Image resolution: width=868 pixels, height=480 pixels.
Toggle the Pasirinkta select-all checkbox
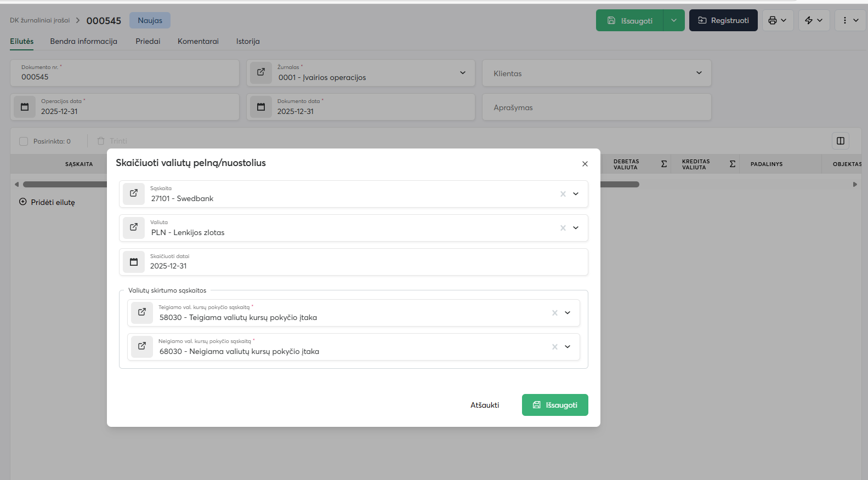pyautogui.click(x=24, y=141)
